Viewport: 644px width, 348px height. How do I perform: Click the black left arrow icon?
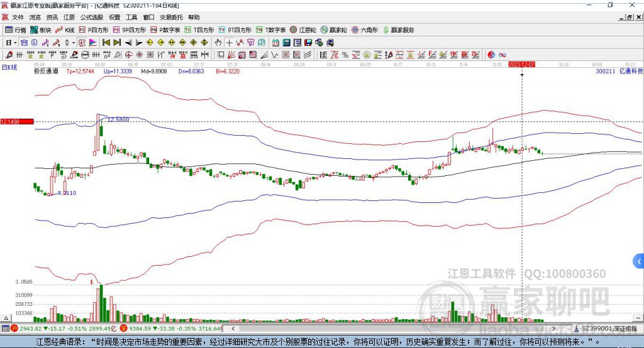coord(128,43)
